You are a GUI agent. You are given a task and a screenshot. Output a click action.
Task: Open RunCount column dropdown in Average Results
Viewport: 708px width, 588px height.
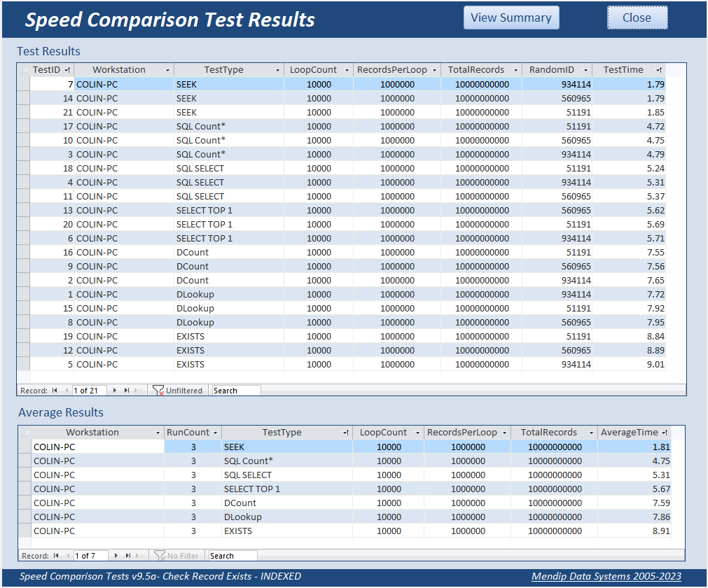coord(216,433)
